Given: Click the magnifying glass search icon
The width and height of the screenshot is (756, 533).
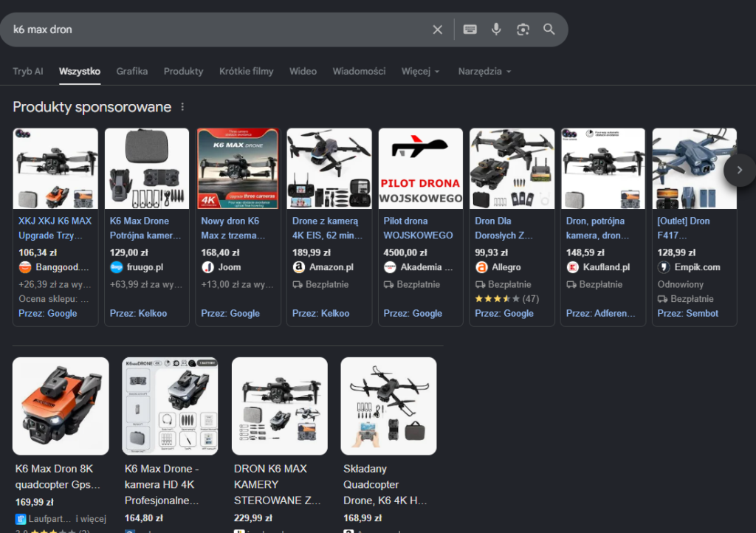Looking at the screenshot, I should pos(549,30).
